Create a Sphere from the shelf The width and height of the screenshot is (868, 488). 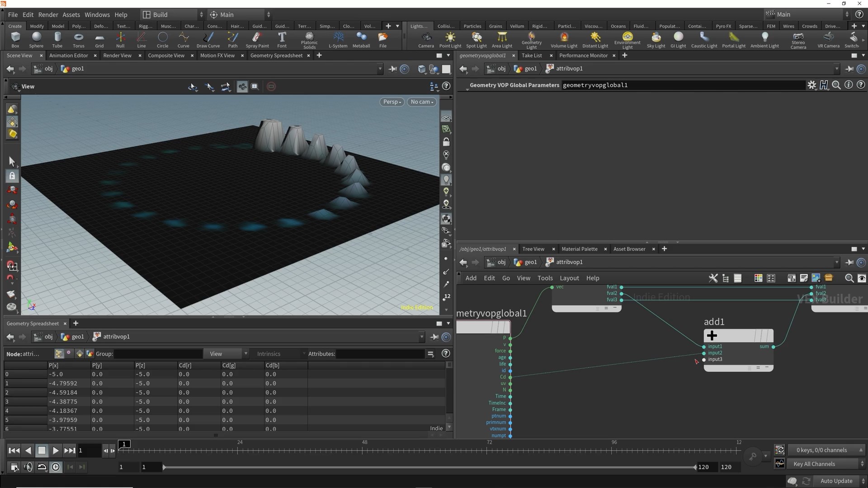(36, 40)
